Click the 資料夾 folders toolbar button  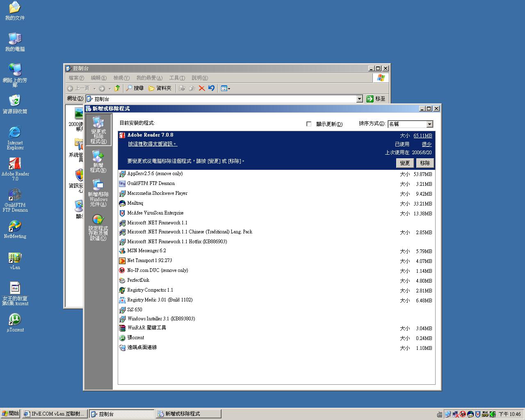coord(160,88)
